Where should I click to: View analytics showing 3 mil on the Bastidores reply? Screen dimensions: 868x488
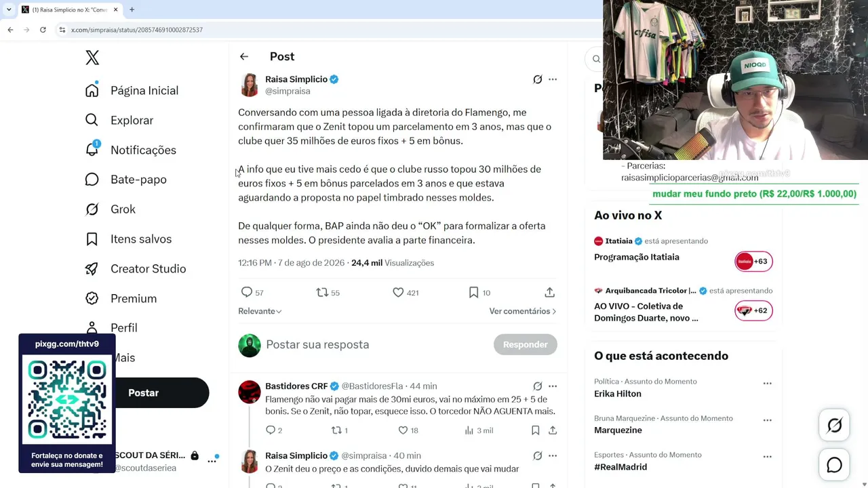tap(478, 430)
